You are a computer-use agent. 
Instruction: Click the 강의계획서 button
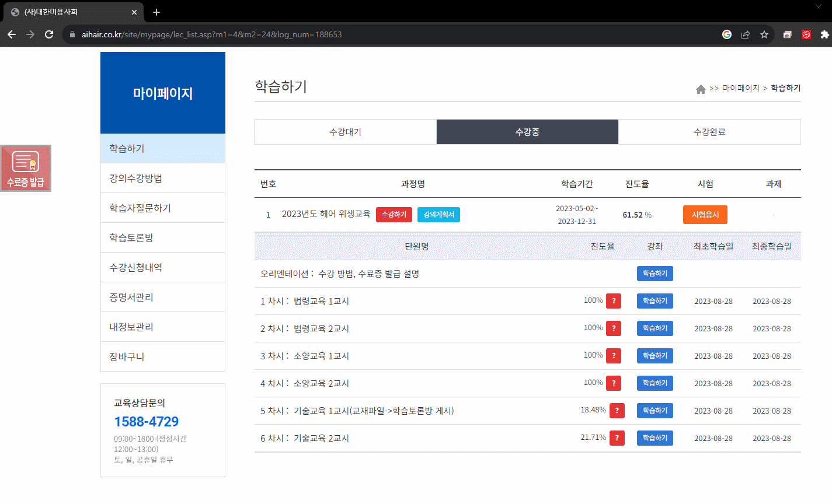tap(438, 215)
